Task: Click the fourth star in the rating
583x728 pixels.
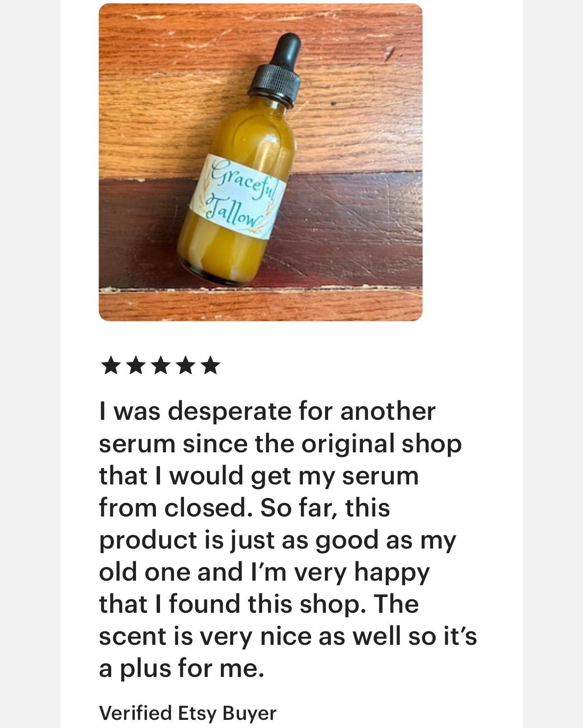Action: point(185,365)
